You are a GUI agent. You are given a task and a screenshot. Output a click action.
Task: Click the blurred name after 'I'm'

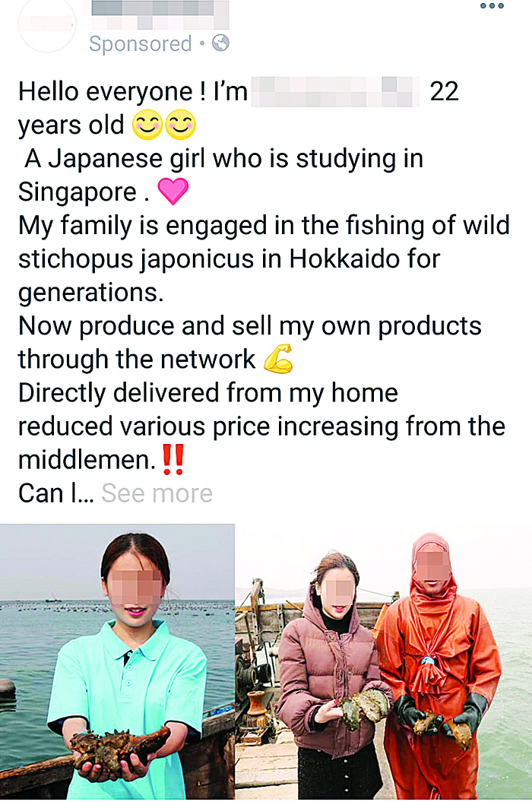[335, 91]
